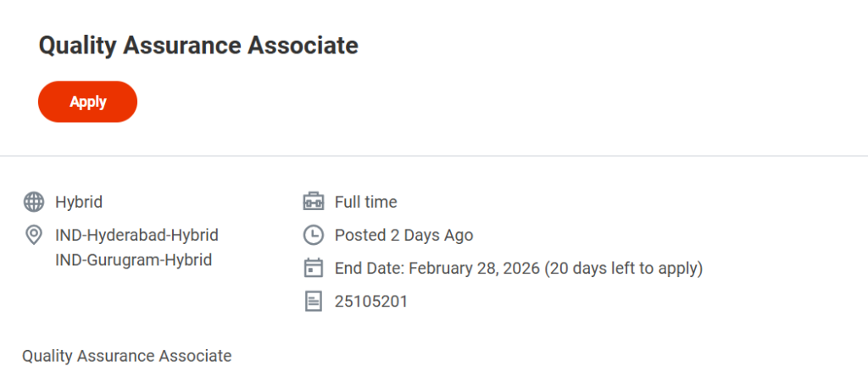Select the IND-Hyderabad-Hybrid location
Screen dimensions: 868x383
136,235
